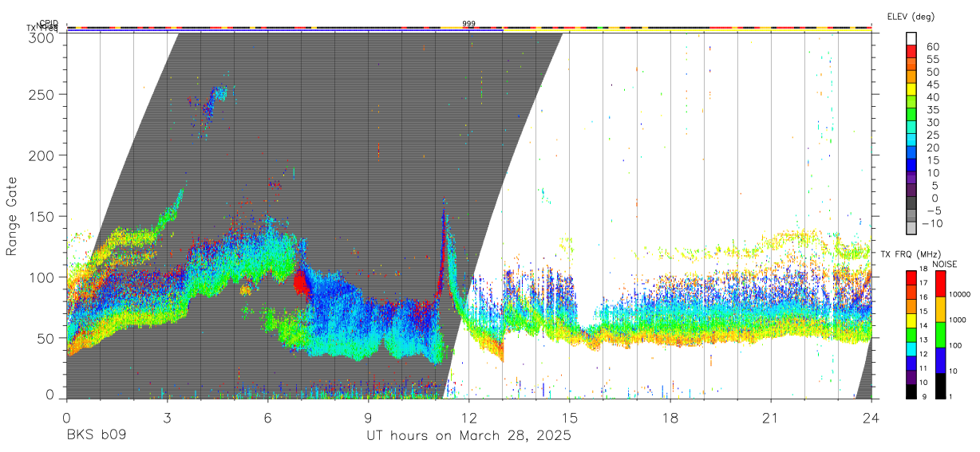Click the 'CPID' label at top left
This screenshot has height=452, width=980.
[x=49, y=23]
